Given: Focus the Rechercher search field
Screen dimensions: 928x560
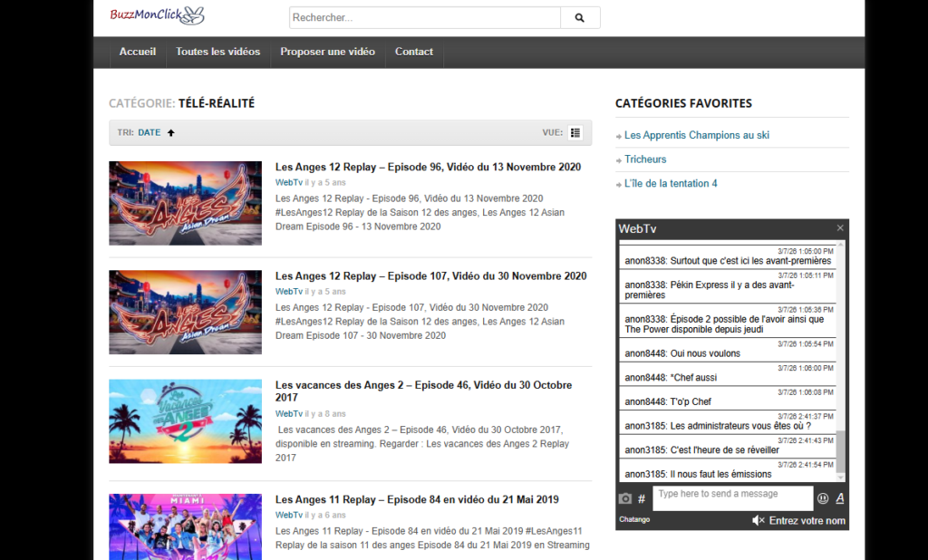Looking at the screenshot, I should 425,18.
